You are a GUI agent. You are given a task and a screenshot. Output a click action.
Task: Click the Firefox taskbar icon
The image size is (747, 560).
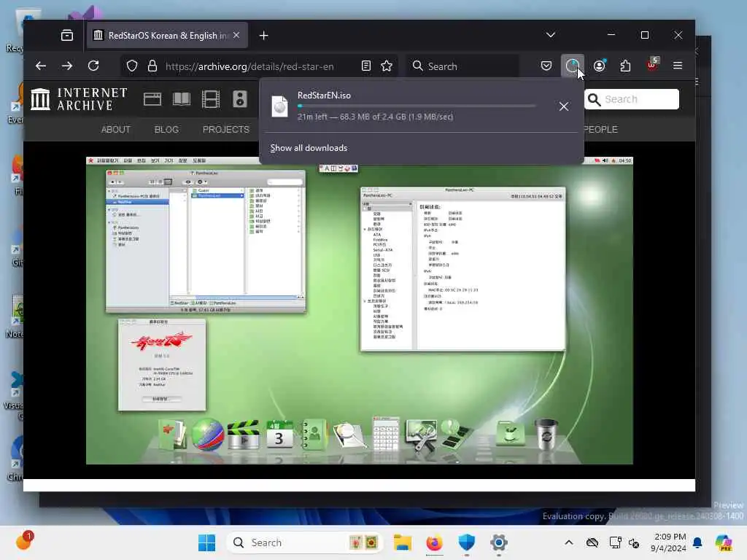tap(435, 542)
